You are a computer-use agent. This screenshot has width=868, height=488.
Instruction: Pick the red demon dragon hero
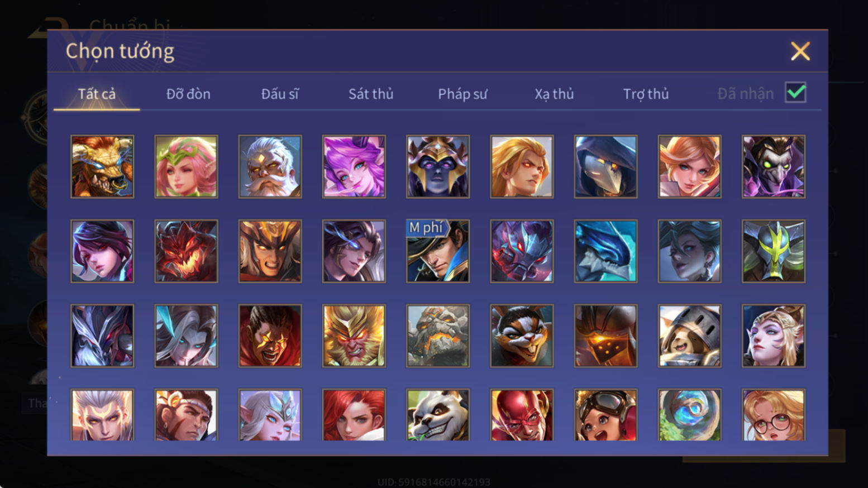pos(187,251)
